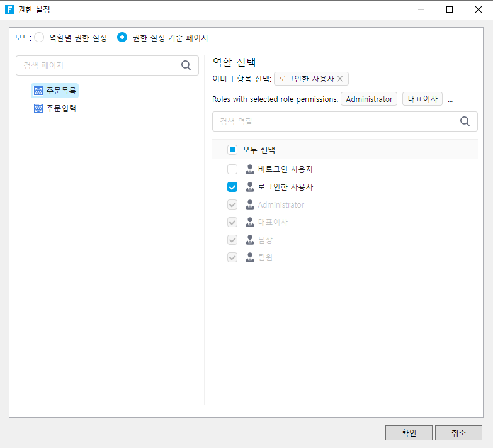This screenshot has height=448, width=493.
Task: Check the 비로그인 사용자 checkbox
Action: tap(232, 169)
